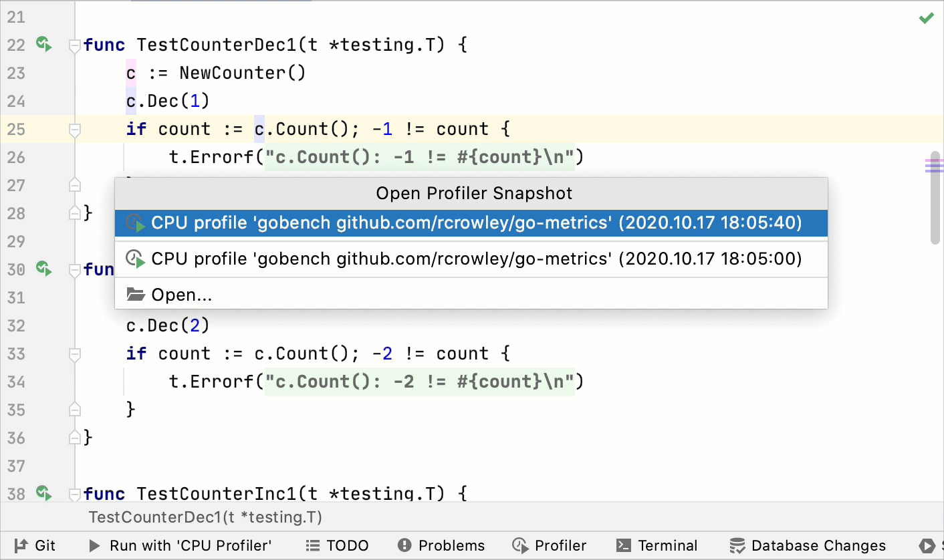Image resolution: width=944 pixels, height=560 pixels.
Task: Collapse the code fold marker at line 35
Action: tap(74, 409)
